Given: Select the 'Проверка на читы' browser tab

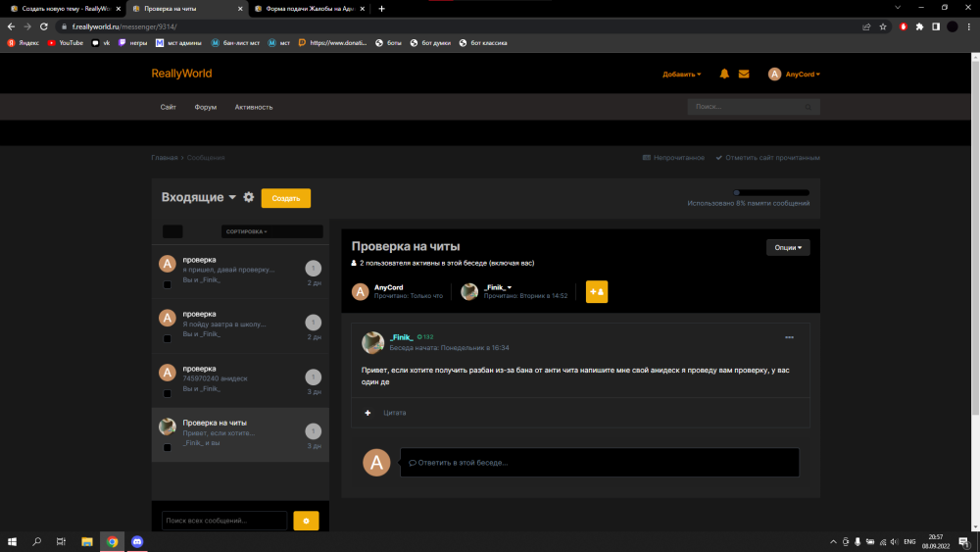Looking at the screenshot, I should tap(187, 9).
